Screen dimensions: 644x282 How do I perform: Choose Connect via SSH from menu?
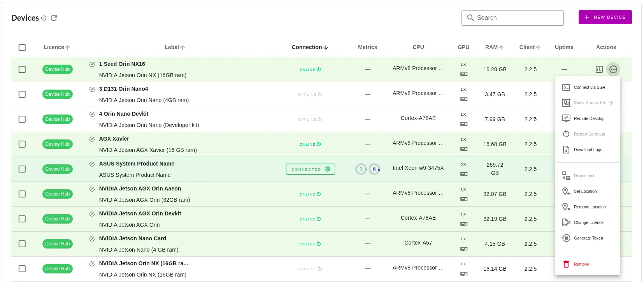pyautogui.click(x=589, y=87)
